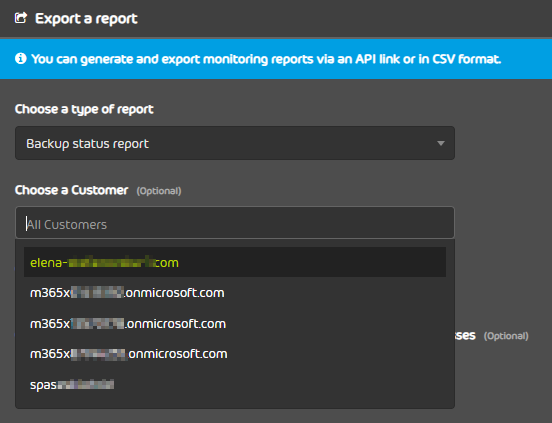The width and height of the screenshot is (552, 423).
Task: Click the blue banner message text
Action: click(266, 59)
